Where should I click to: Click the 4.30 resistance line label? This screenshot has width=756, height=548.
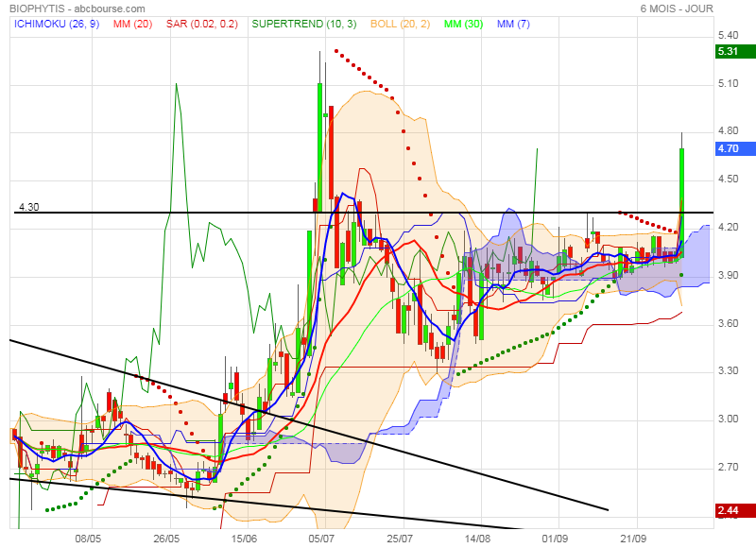point(29,207)
